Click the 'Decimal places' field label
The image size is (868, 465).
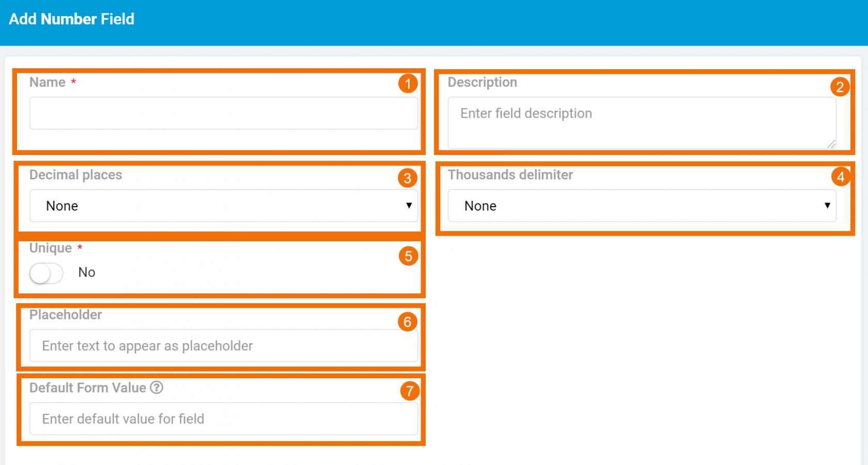76,175
